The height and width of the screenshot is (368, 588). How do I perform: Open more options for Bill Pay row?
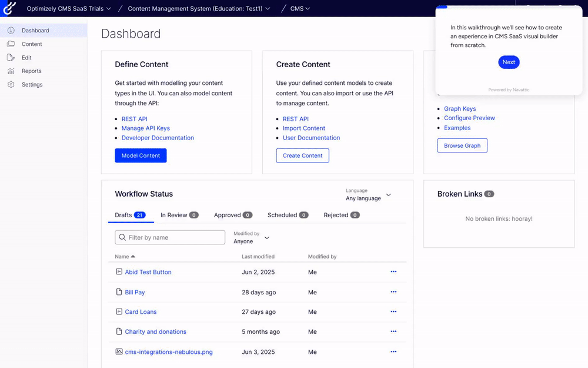393,292
